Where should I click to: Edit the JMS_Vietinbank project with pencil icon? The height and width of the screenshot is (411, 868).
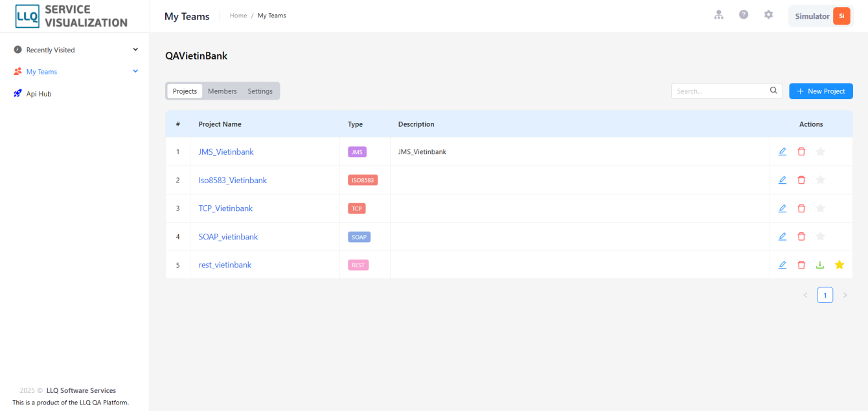click(782, 151)
